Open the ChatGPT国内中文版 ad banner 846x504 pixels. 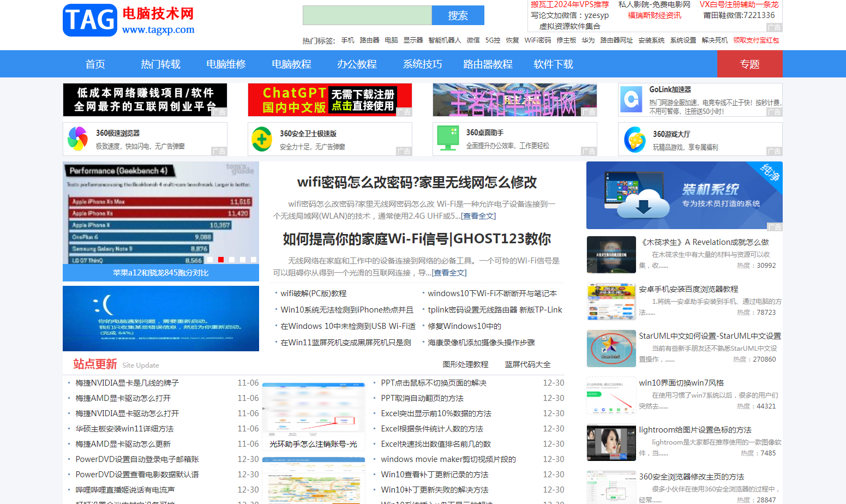[330, 100]
